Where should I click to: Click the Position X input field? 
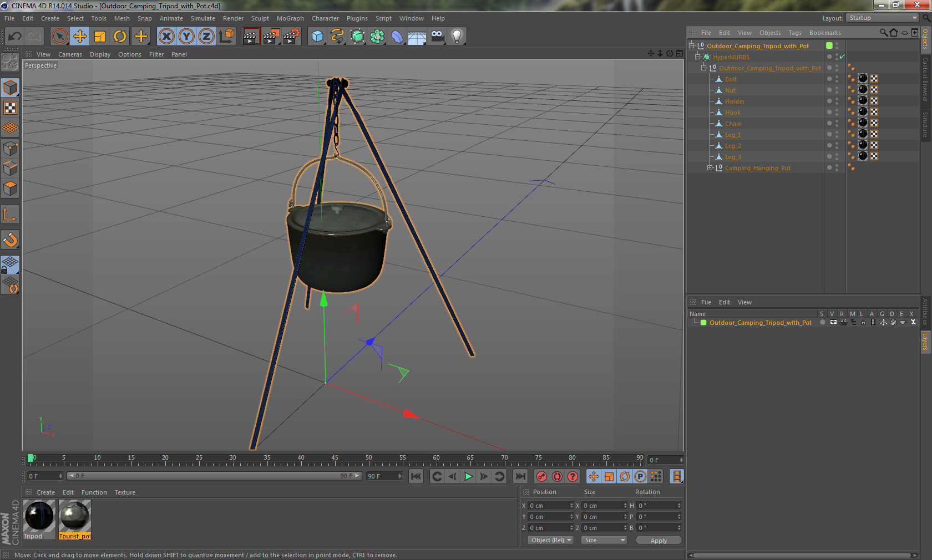pyautogui.click(x=550, y=506)
